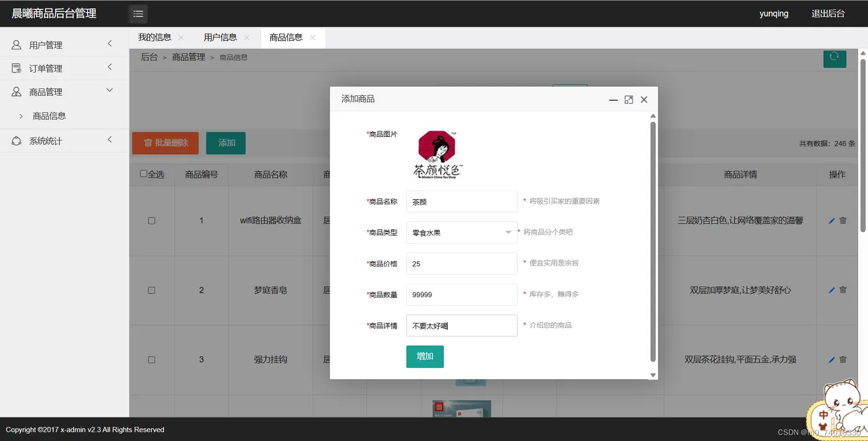This screenshot has width=868, height=441.
Task: Switch to the 我的信息 tab
Action: tap(154, 38)
